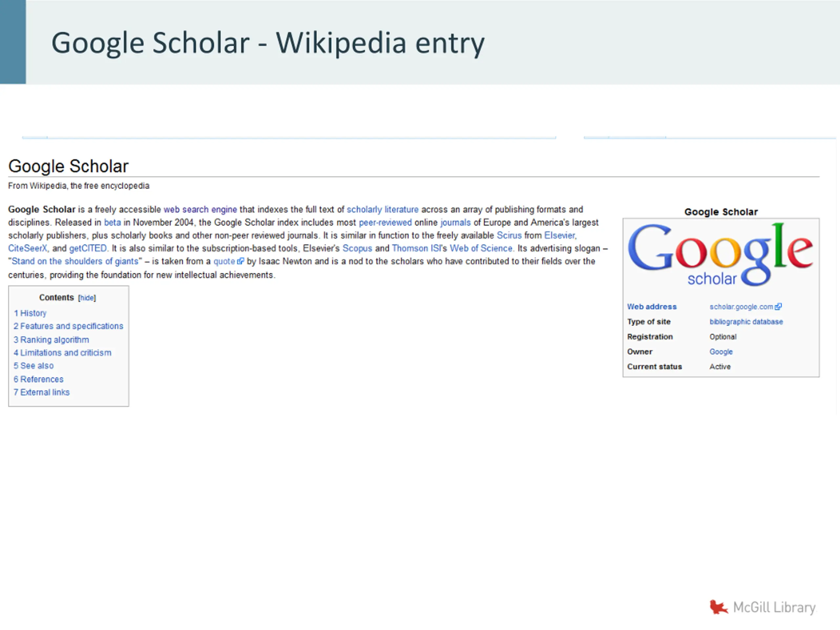Open the journals link

click(455, 222)
